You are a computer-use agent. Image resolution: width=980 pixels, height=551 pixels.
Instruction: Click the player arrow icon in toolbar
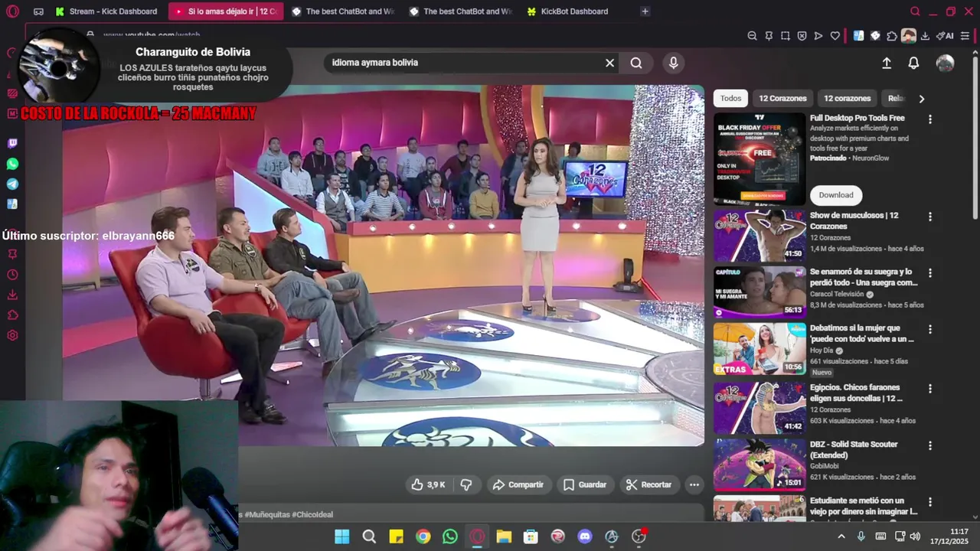[x=818, y=36]
